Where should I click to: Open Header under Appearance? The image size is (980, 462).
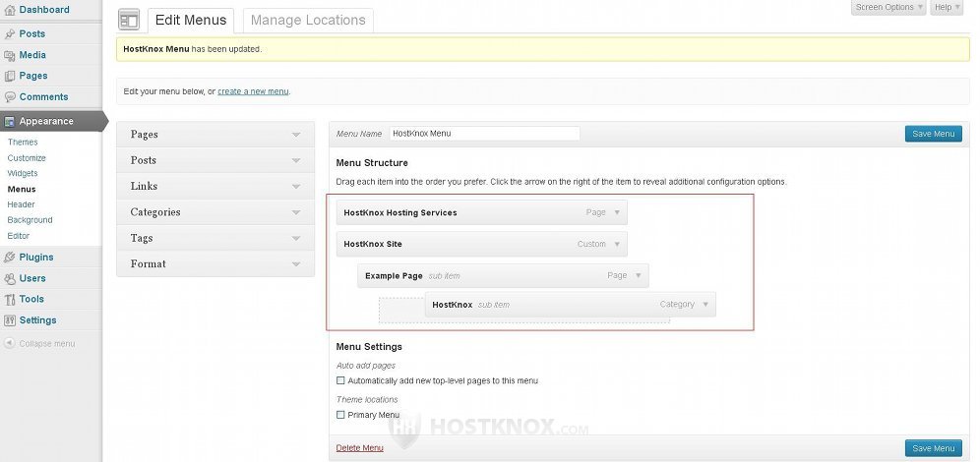tap(22, 204)
